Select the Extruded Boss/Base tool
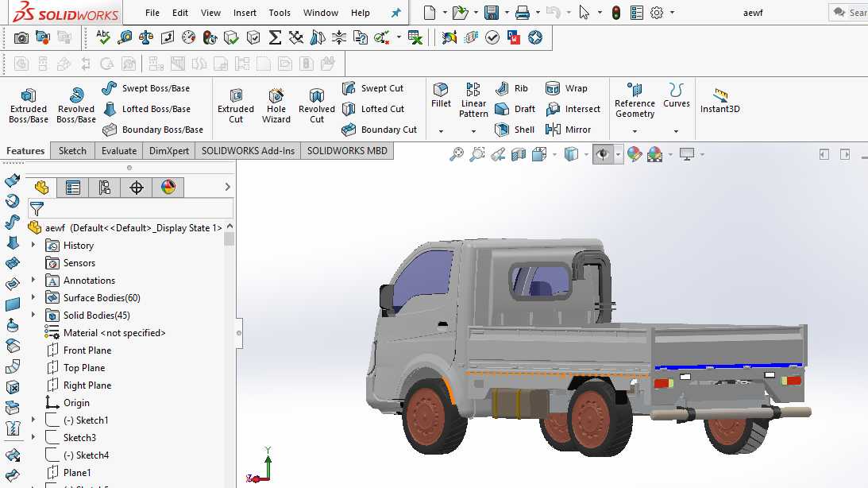Screen dimensions: 868x488 29,105
